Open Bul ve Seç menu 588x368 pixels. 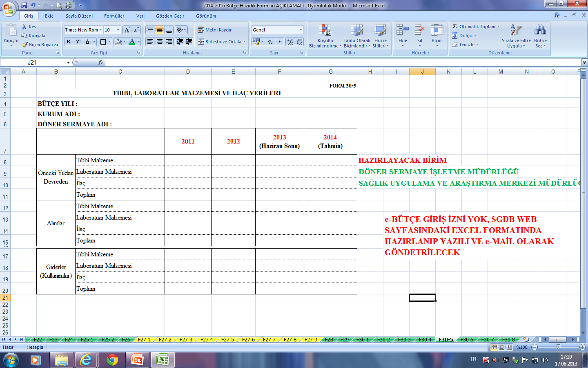(540, 36)
